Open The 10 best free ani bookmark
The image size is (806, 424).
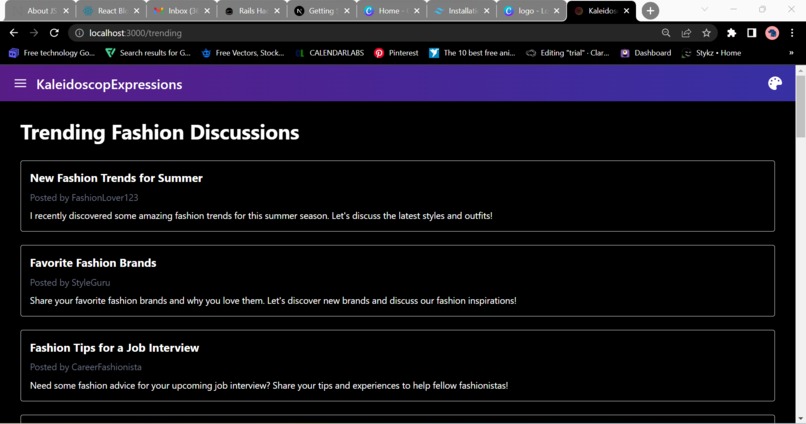[x=472, y=53]
